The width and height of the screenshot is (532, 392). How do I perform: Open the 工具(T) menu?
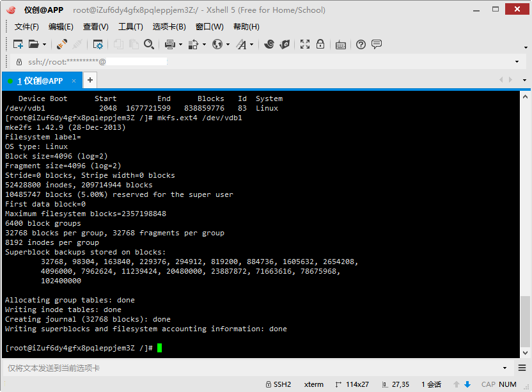pyautogui.click(x=130, y=27)
